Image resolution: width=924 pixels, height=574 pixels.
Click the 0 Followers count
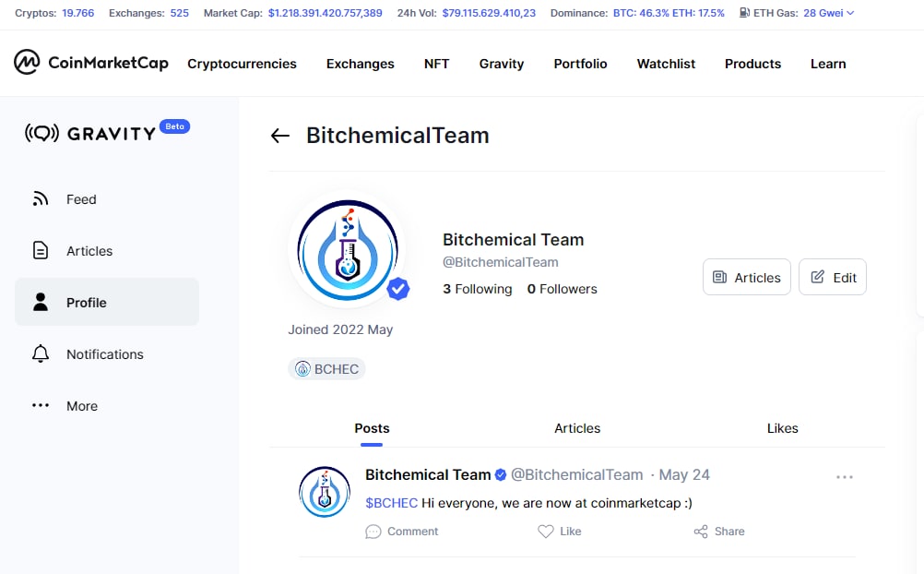563,289
